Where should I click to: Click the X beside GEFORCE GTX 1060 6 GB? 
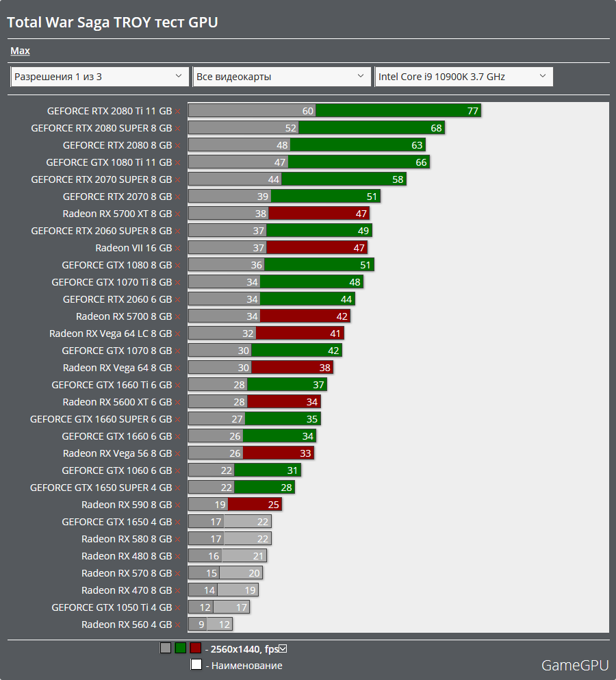[x=178, y=471]
